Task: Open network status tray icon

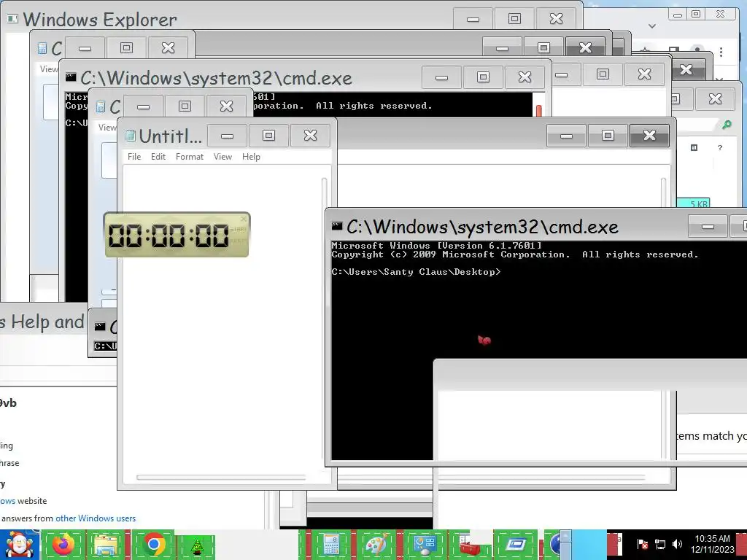Action: click(659, 544)
